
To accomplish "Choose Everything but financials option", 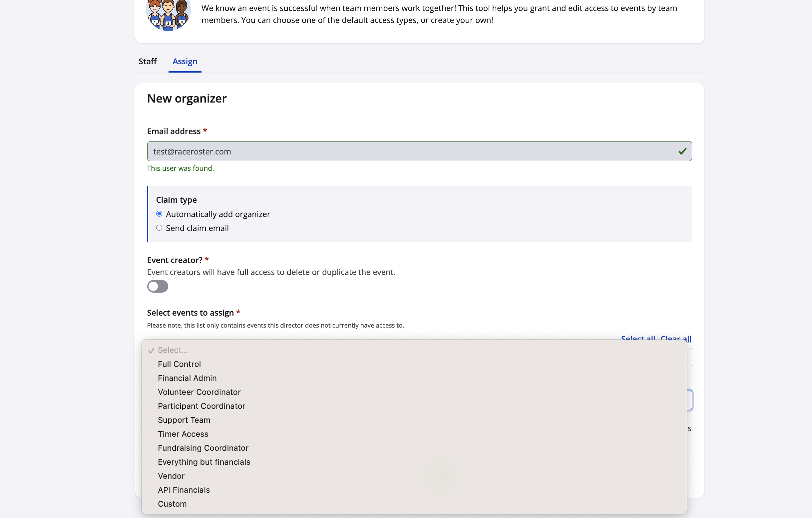I will pos(204,462).
